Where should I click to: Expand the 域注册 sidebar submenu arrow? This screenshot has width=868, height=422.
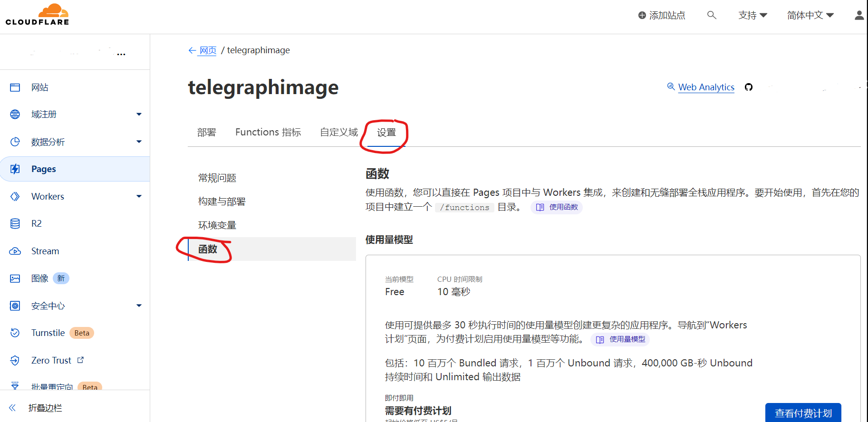(139, 114)
